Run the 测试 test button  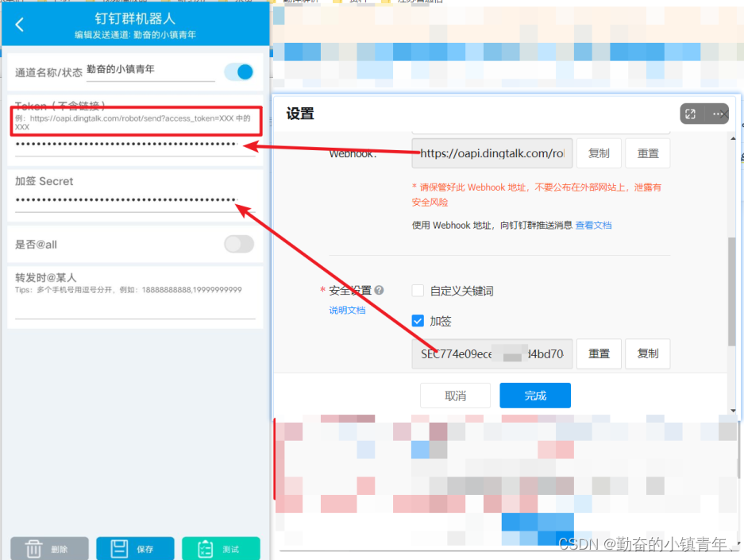[221, 549]
